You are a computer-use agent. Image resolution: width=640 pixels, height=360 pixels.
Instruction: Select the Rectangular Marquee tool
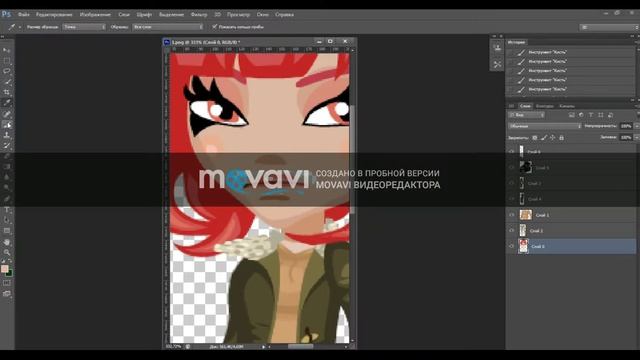tap(7, 61)
